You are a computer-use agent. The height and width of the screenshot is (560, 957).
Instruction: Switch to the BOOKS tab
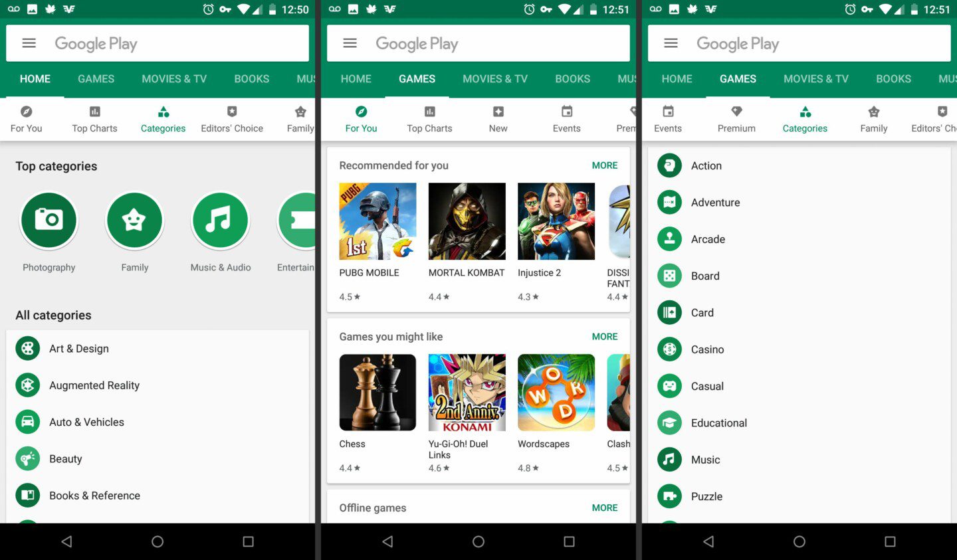point(251,79)
